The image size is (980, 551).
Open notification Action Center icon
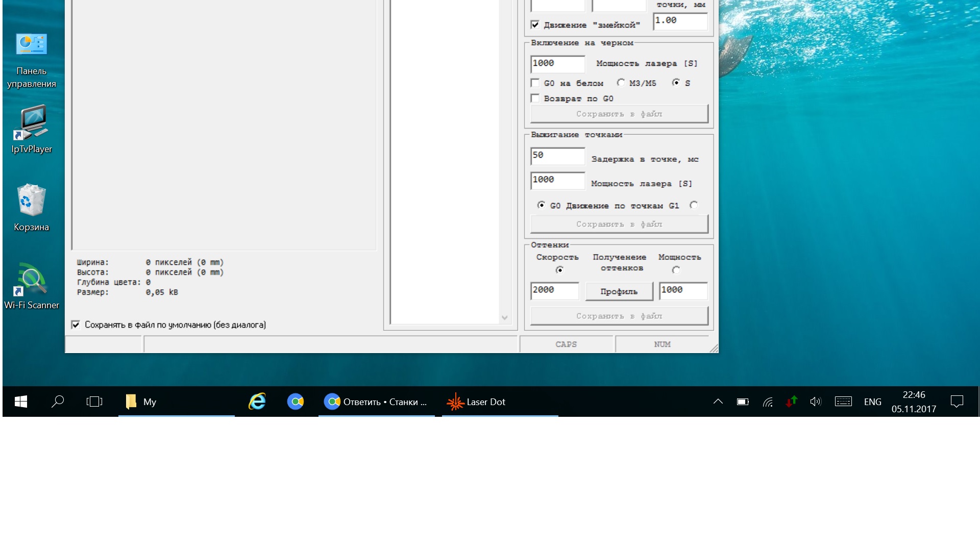[957, 402]
